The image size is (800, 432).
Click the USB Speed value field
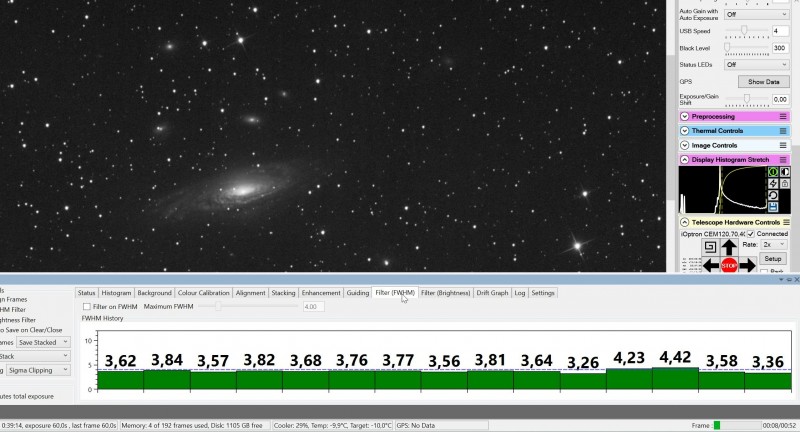pos(780,31)
